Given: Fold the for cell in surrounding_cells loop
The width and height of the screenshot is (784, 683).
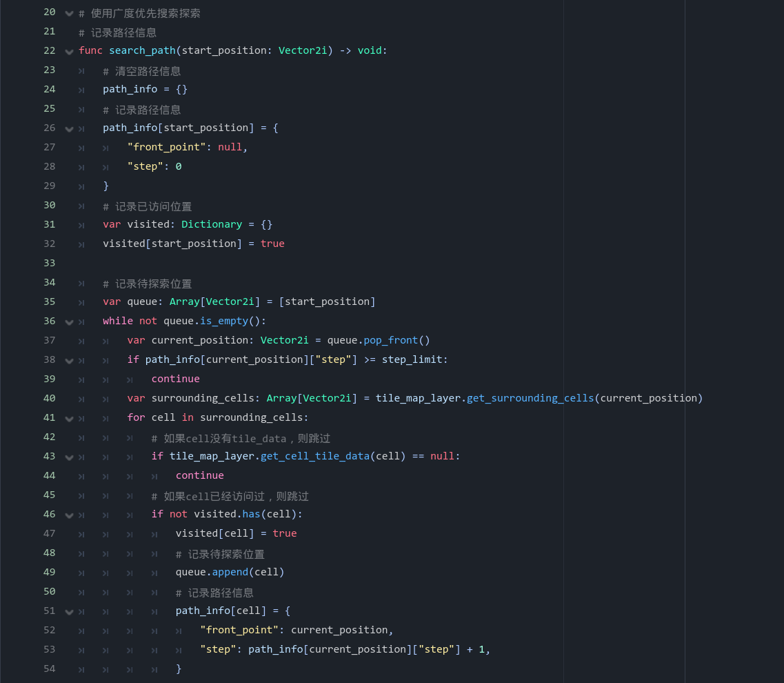Looking at the screenshot, I should [x=69, y=419].
